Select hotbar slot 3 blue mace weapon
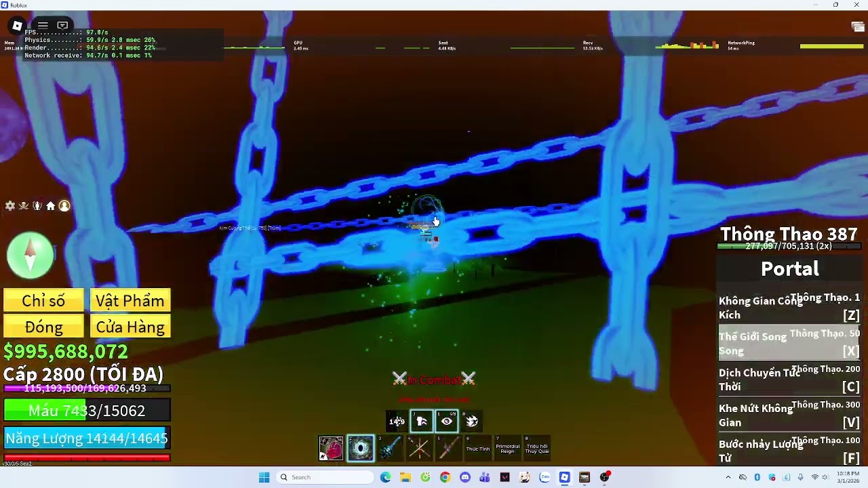Viewport: 868px width, 488px height. click(x=390, y=448)
